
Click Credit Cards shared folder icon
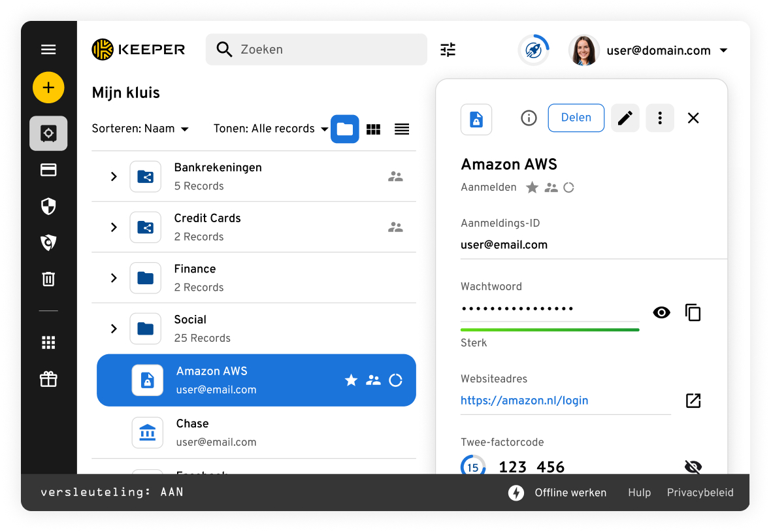[x=146, y=227]
